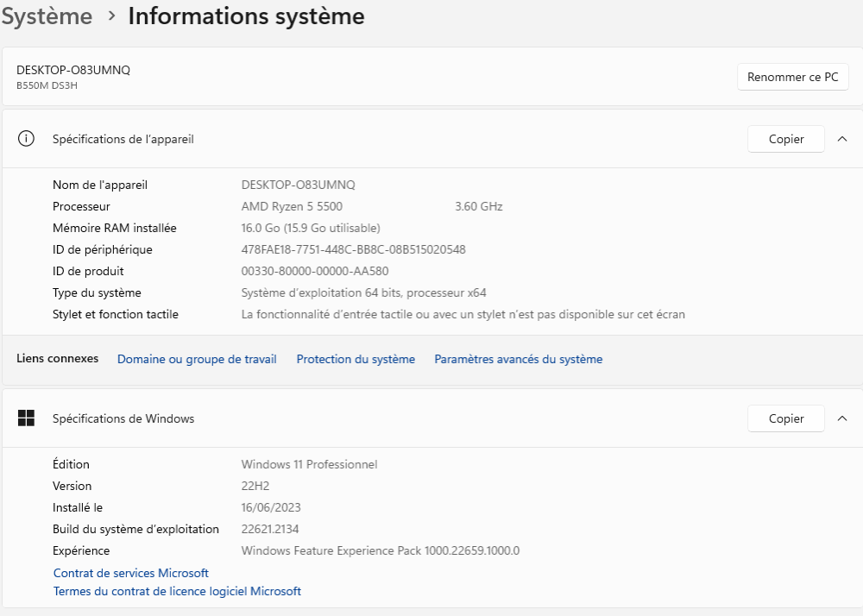
Task: Collapse the Spécifications de Windows section
Action: click(842, 418)
